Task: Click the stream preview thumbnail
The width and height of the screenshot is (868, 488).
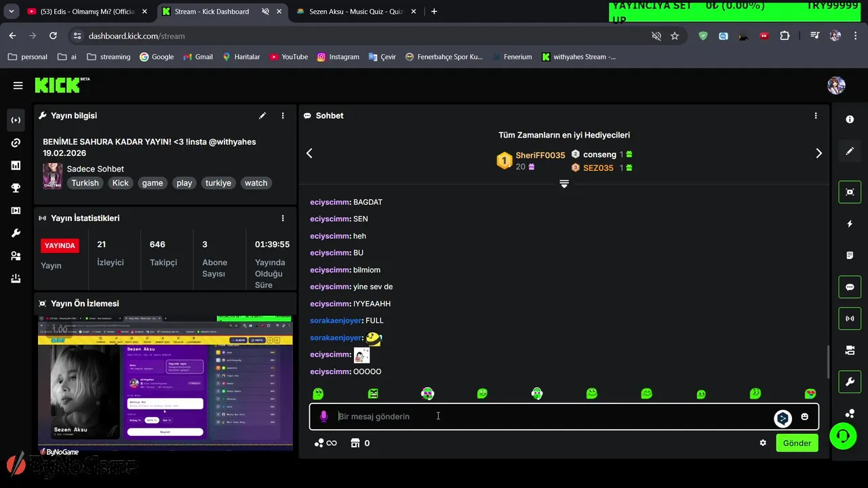Action: pos(165,383)
